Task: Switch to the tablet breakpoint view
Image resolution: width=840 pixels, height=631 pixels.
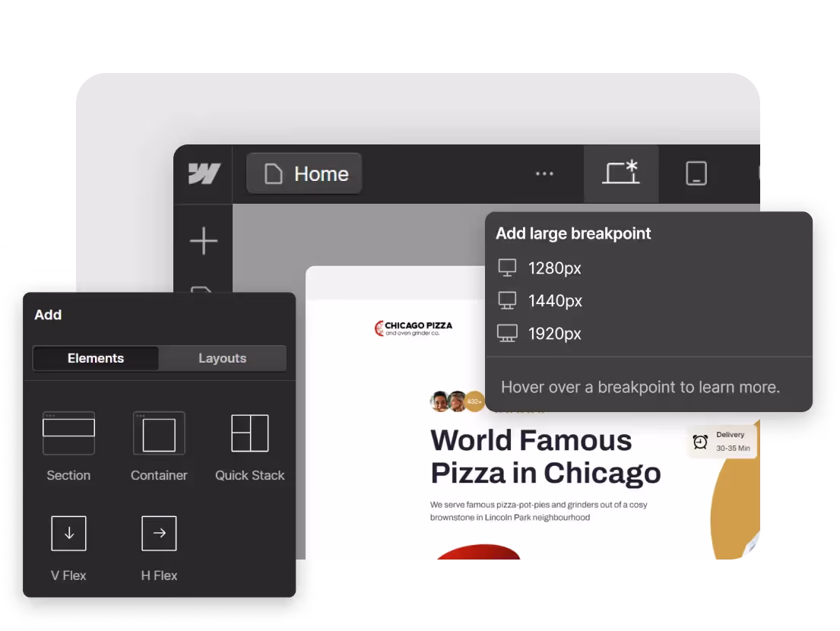Action: pyautogui.click(x=696, y=173)
